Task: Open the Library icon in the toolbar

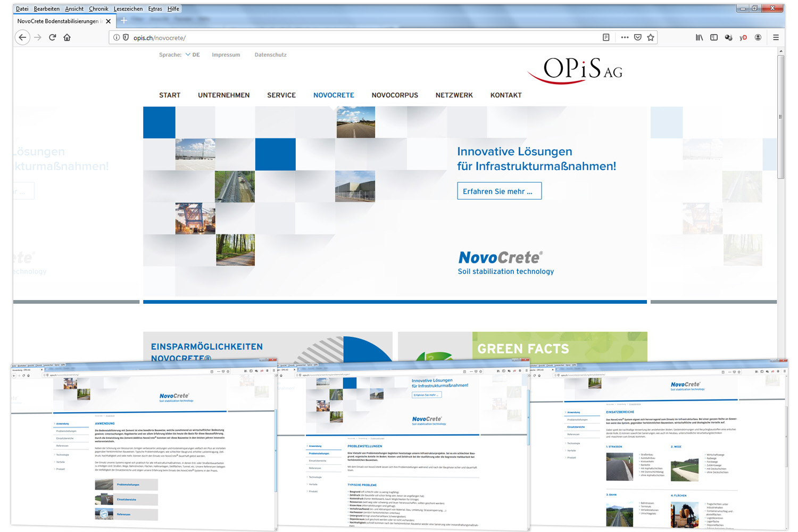Action: [699, 37]
